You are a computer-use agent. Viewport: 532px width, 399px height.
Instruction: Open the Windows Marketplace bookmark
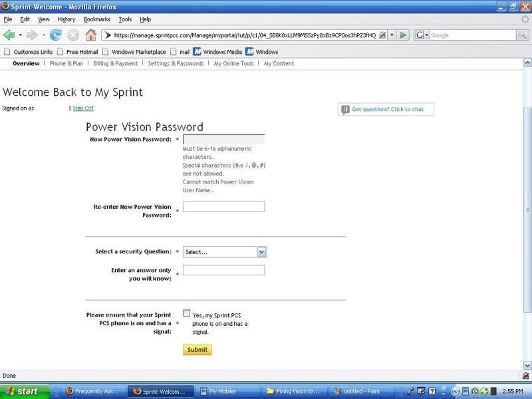coord(134,52)
